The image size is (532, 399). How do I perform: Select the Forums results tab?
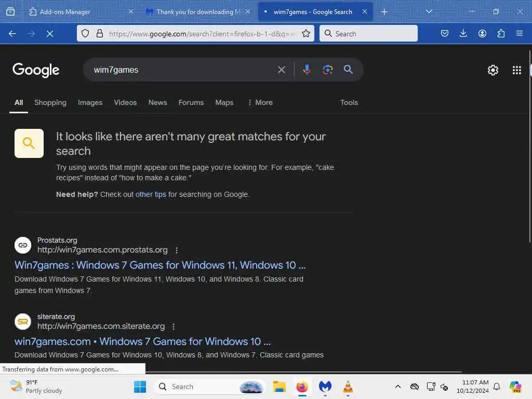tap(191, 102)
